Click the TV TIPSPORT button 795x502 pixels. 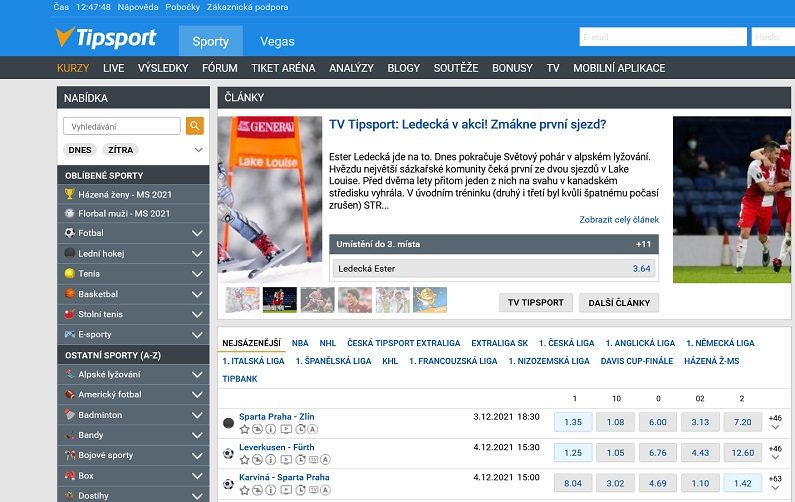tap(536, 302)
